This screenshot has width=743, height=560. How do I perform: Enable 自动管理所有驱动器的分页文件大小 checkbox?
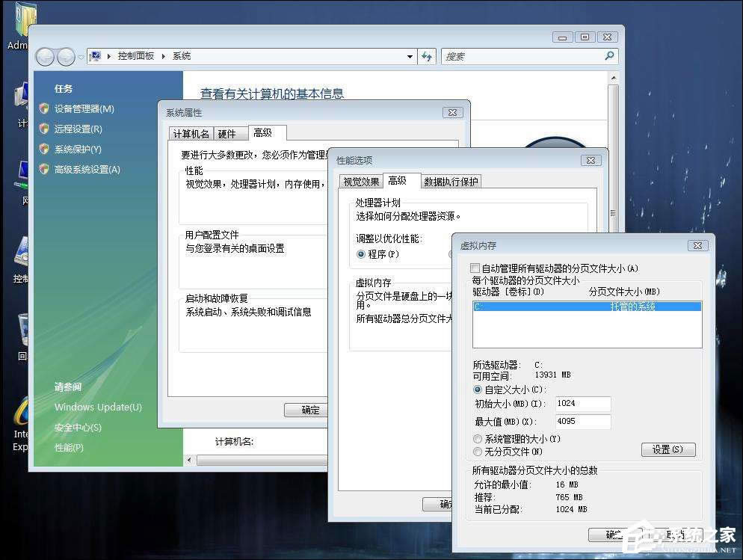pos(474,268)
